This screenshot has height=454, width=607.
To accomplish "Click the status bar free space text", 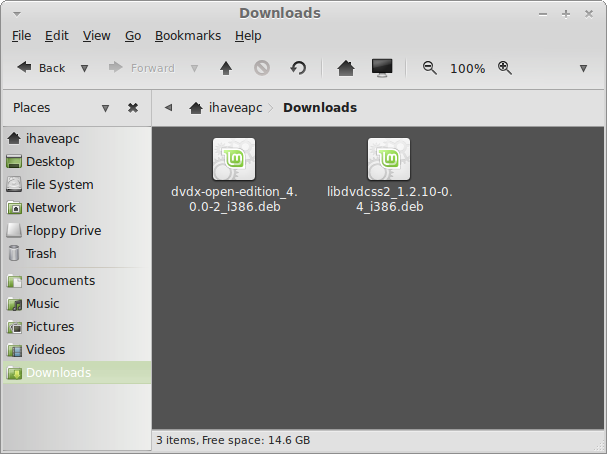I will (x=256, y=440).
